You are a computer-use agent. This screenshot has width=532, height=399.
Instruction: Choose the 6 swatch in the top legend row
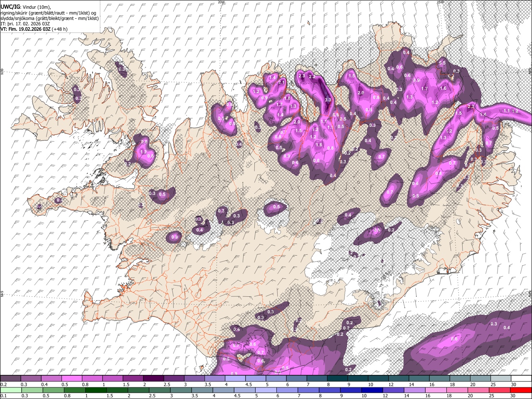click(x=296, y=379)
